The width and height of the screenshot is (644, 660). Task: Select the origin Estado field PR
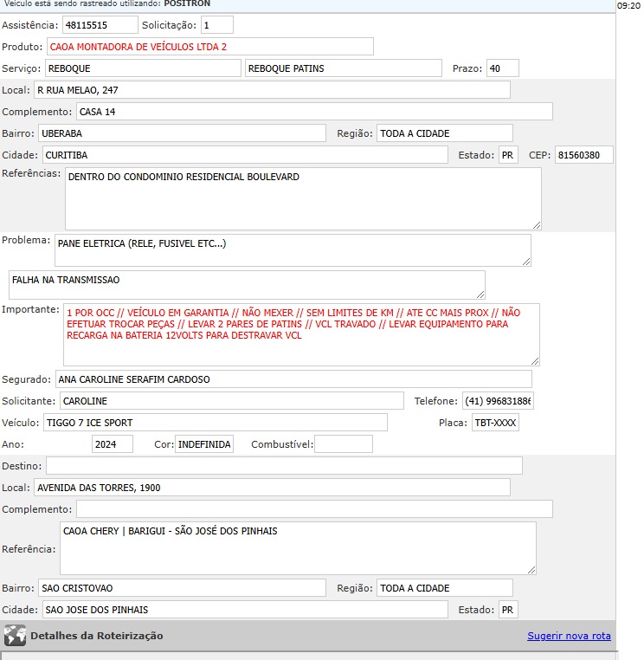pos(508,155)
